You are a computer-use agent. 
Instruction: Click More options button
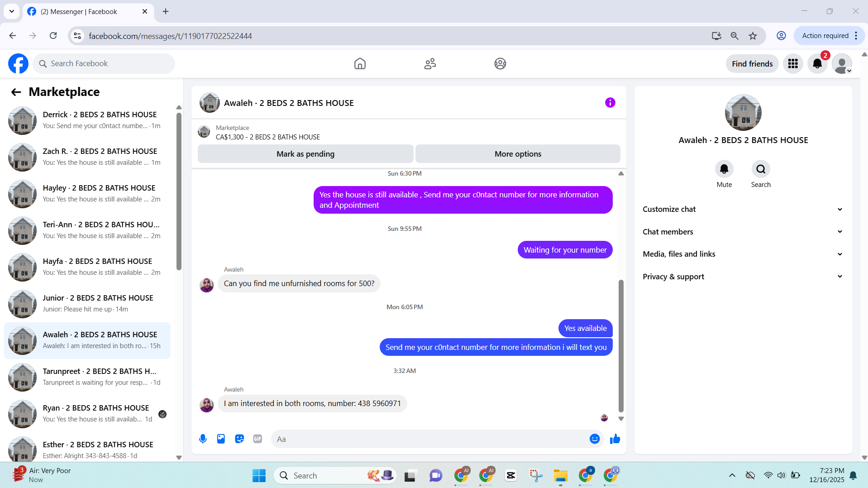[518, 154]
